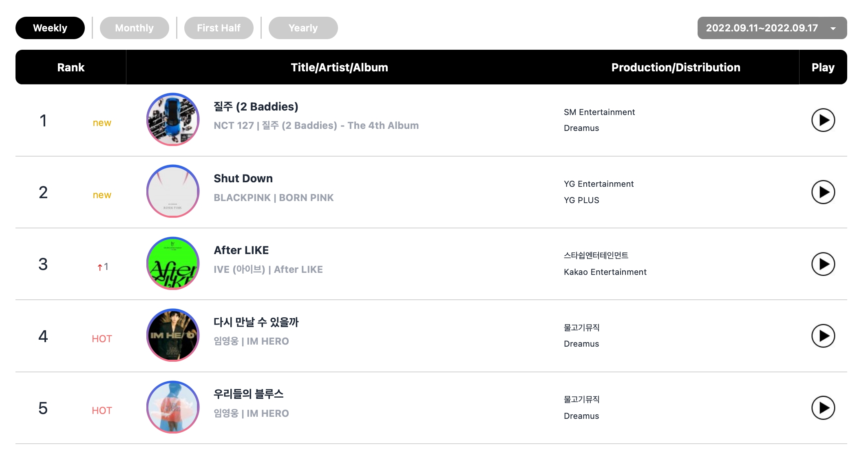Switch to the Monthly chart tab
The height and width of the screenshot is (449, 868).
coord(134,28)
